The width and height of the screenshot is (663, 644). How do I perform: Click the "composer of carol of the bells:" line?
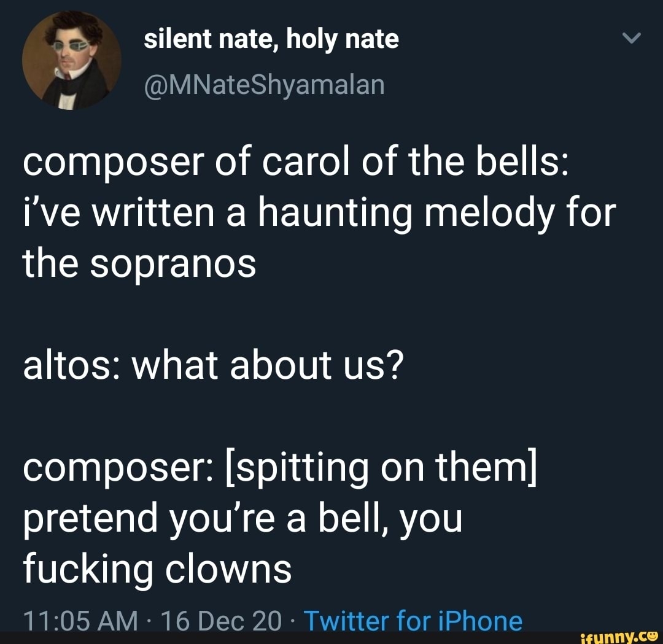click(295, 163)
